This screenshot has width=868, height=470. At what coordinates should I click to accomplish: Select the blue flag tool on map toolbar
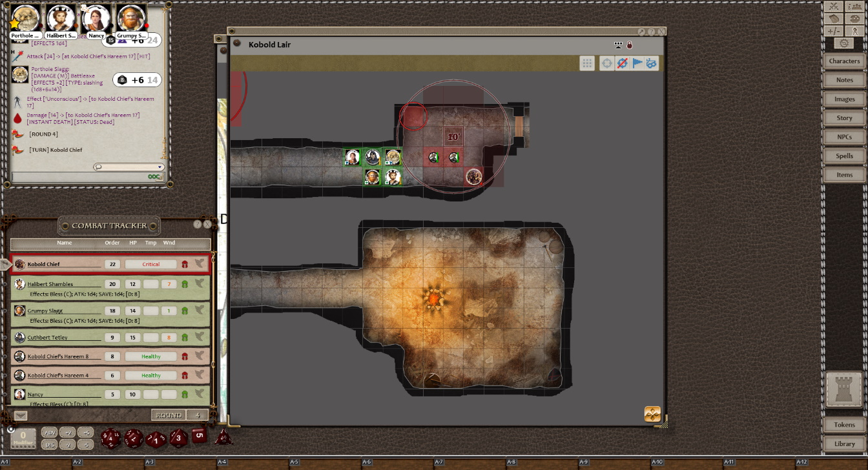[x=637, y=63]
